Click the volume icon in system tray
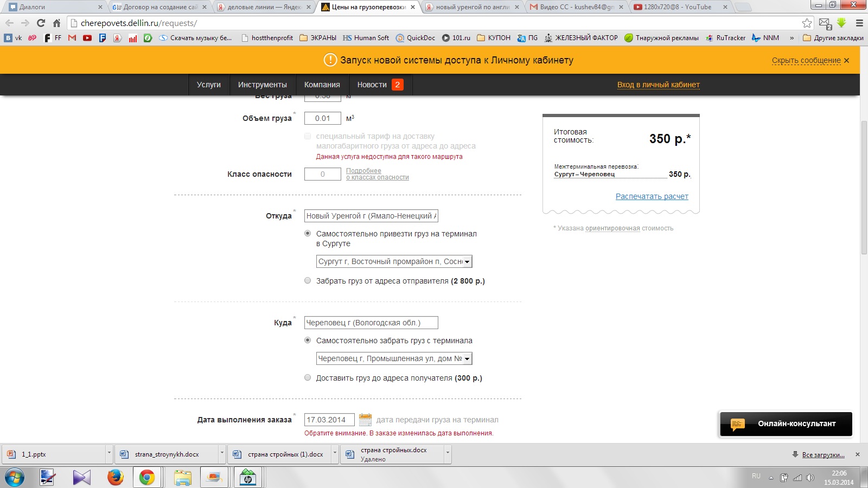This screenshot has height=488, width=868. 810,478
